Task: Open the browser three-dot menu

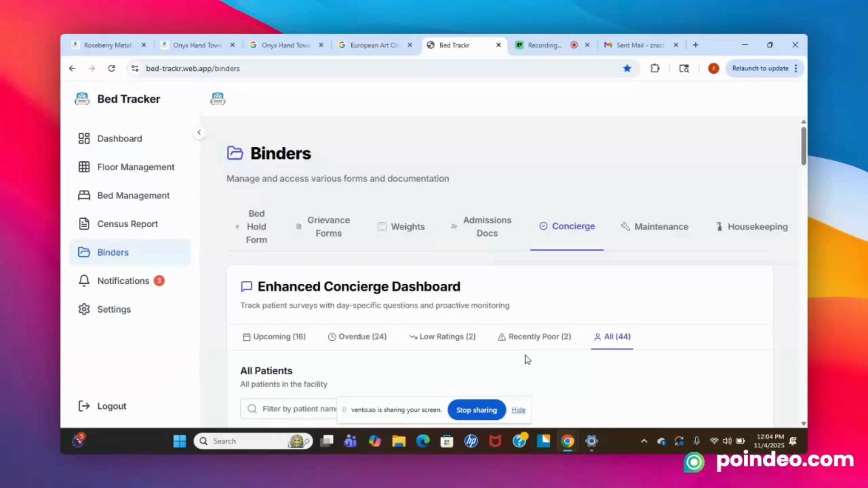Action: point(796,68)
